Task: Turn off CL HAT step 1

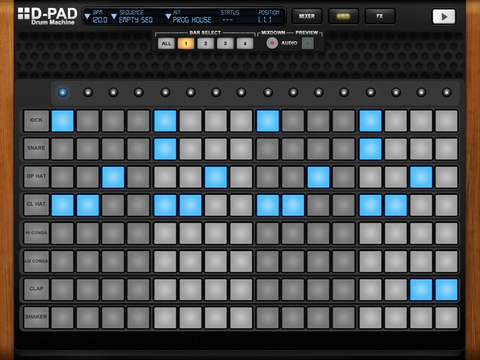Action: tap(62, 205)
